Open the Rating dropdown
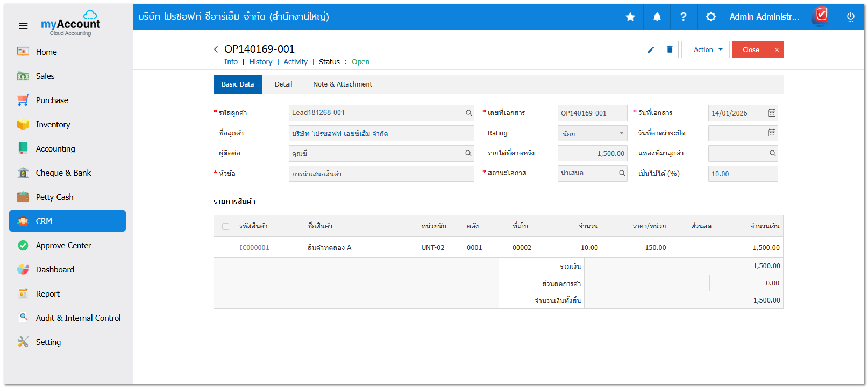 pos(592,133)
